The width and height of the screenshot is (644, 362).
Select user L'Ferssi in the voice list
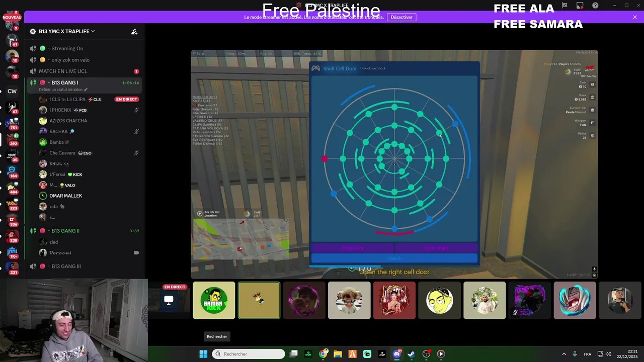coord(89,174)
